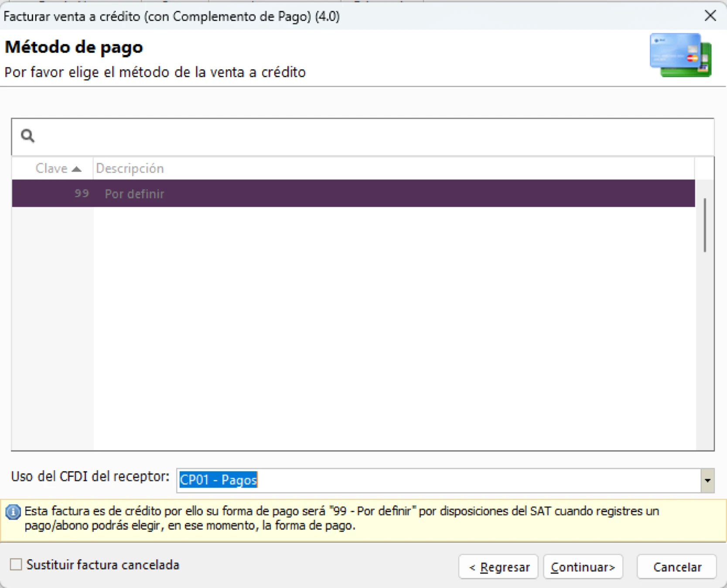The image size is (727, 588).
Task: Click the yellow SAT credit notice message
Action: point(341,518)
